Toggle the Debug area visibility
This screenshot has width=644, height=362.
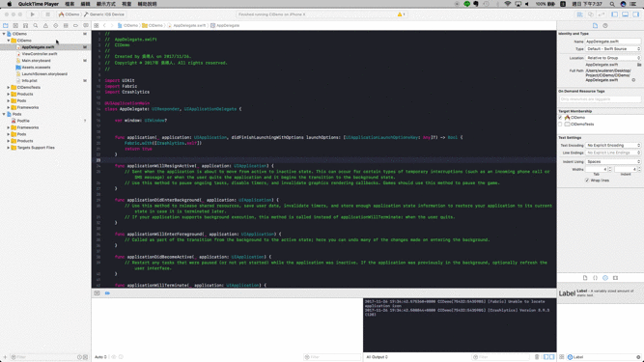pos(625,14)
